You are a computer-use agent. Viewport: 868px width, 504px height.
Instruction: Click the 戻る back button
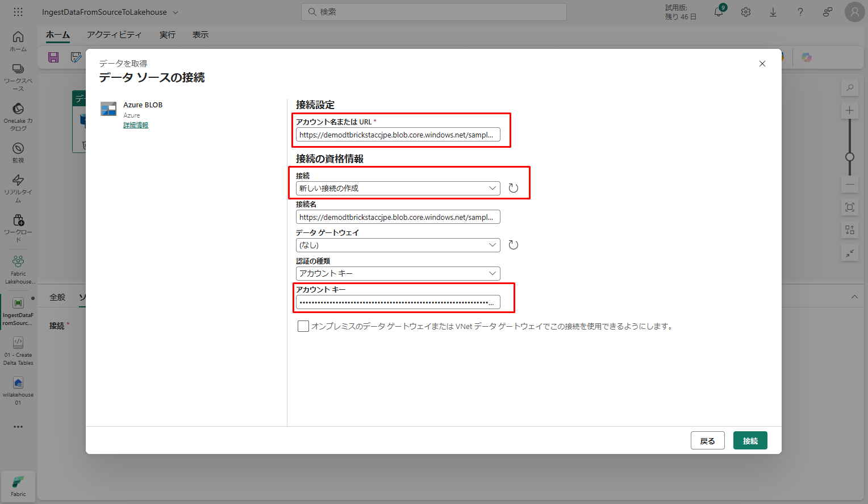[x=708, y=441]
